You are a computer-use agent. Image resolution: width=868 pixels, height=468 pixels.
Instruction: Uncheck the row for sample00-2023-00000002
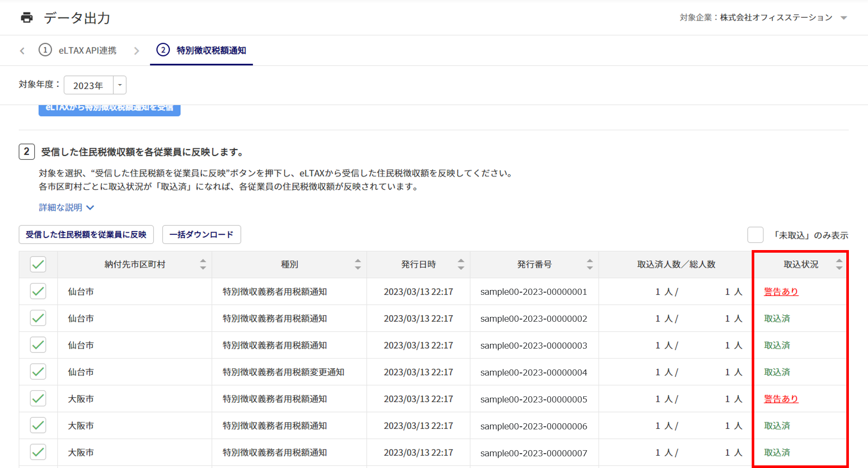[38, 318]
